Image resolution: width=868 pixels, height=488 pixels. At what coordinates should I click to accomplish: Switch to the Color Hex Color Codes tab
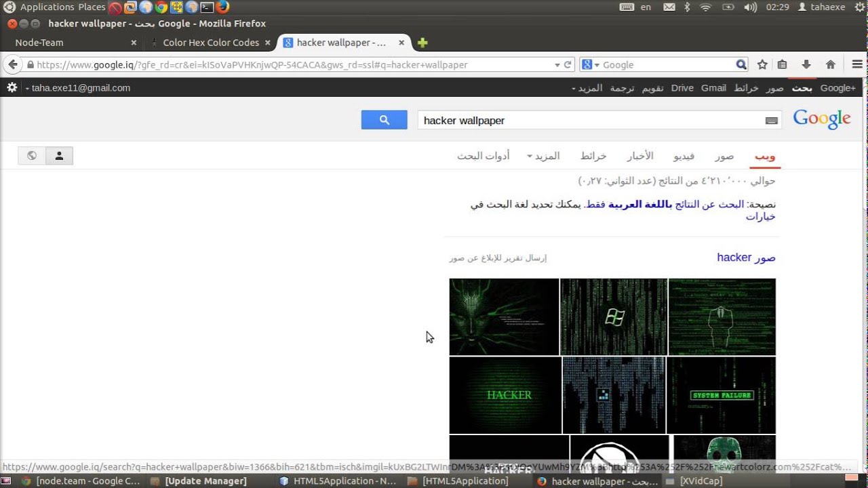[x=211, y=43]
